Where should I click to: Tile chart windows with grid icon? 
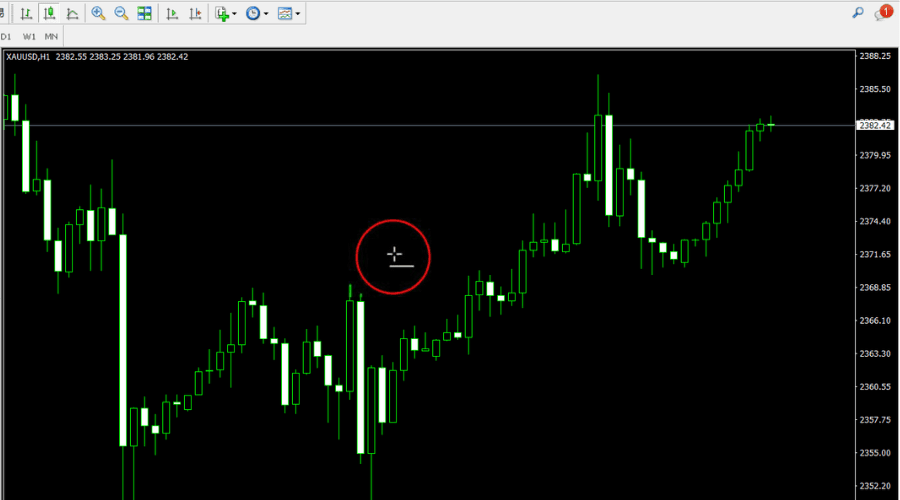pos(145,13)
